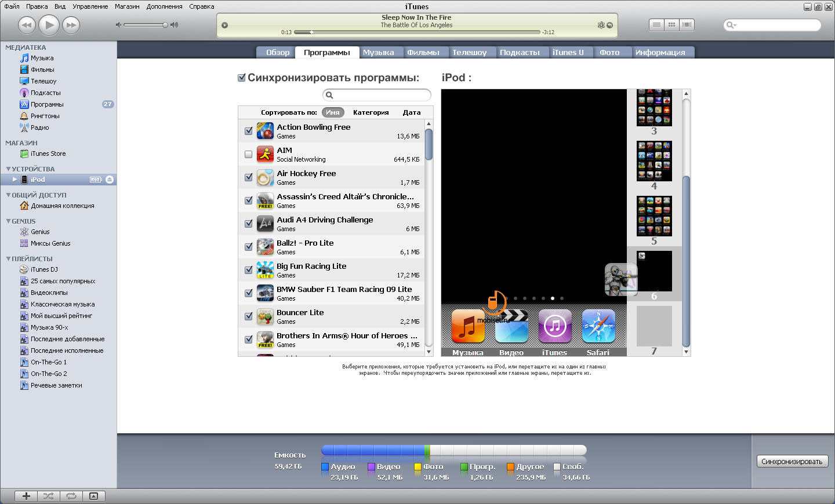Open Радио in sidebar
Image resolution: width=835 pixels, height=504 pixels.
(39, 127)
